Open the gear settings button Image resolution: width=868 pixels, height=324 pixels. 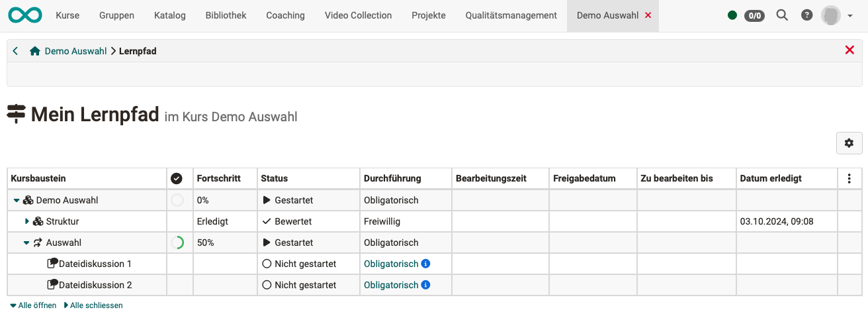click(x=849, y=143)
